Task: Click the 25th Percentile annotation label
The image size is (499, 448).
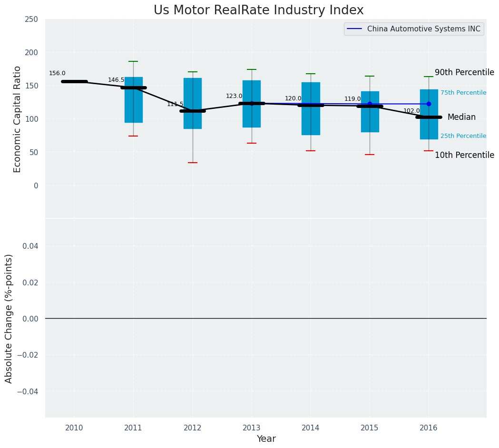Action: pos(463,136)
